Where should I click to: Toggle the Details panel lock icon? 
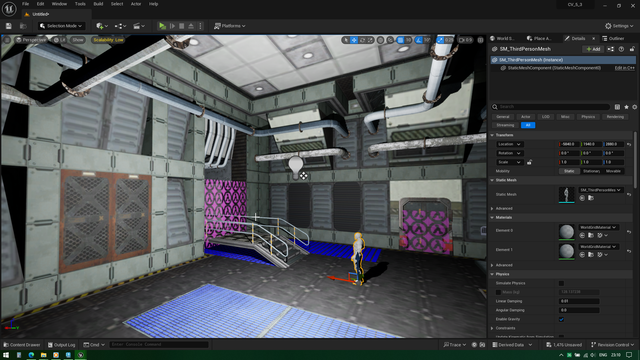[632, 49]
